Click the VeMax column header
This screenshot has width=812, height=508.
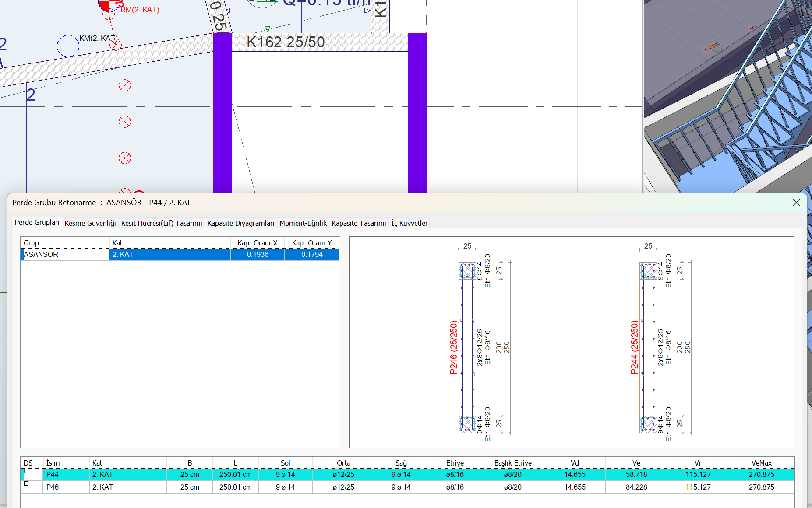coord(761,463)
